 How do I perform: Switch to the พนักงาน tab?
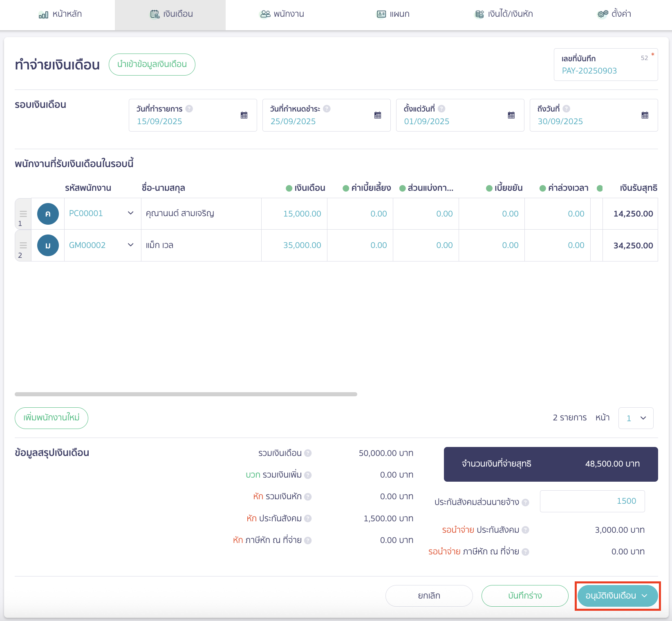282,14
